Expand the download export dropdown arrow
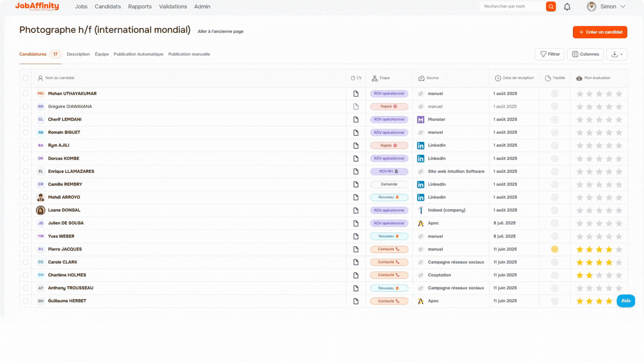The width and height of the screenshot is (644, 362). click(x=622, y=54)
